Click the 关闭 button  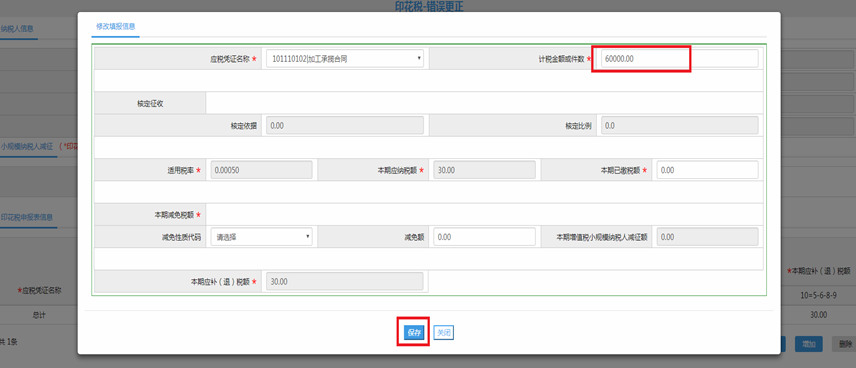coord(444,332)
